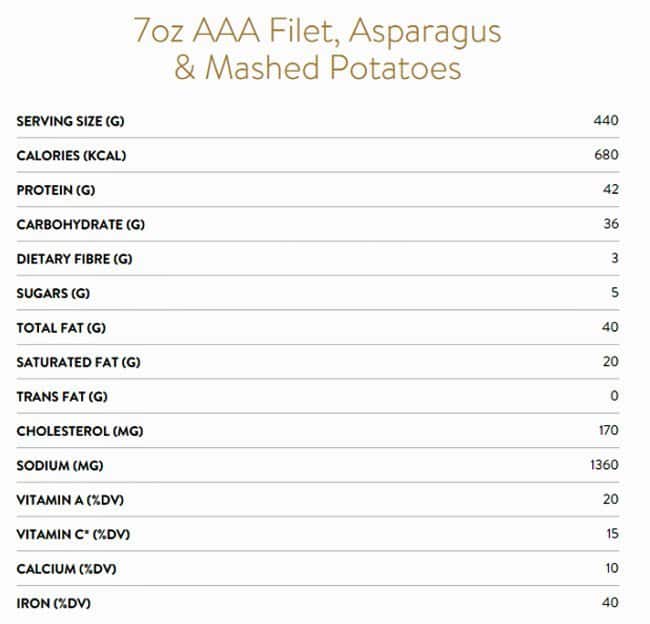Click the Protein (G) label
This screenshot has width=650, height=624.
click(56, 190)
